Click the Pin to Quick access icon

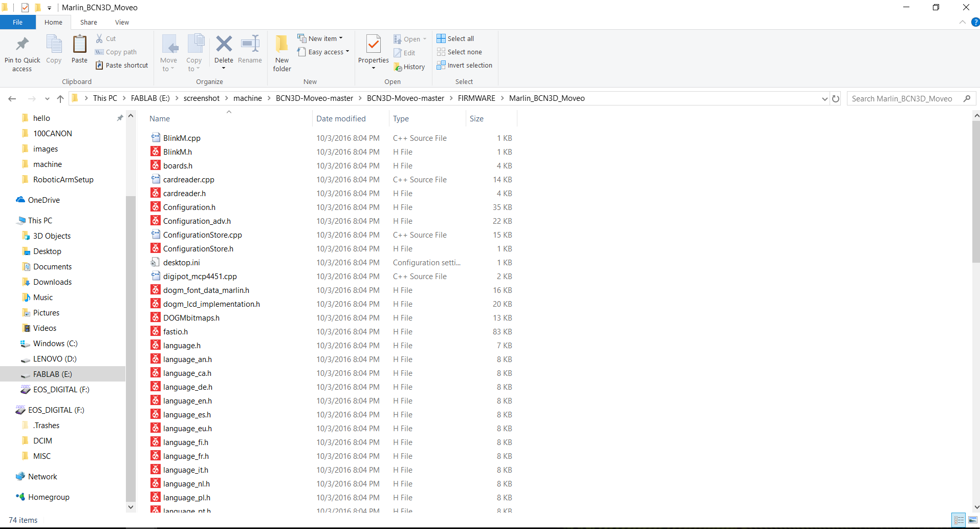(22, 44)
